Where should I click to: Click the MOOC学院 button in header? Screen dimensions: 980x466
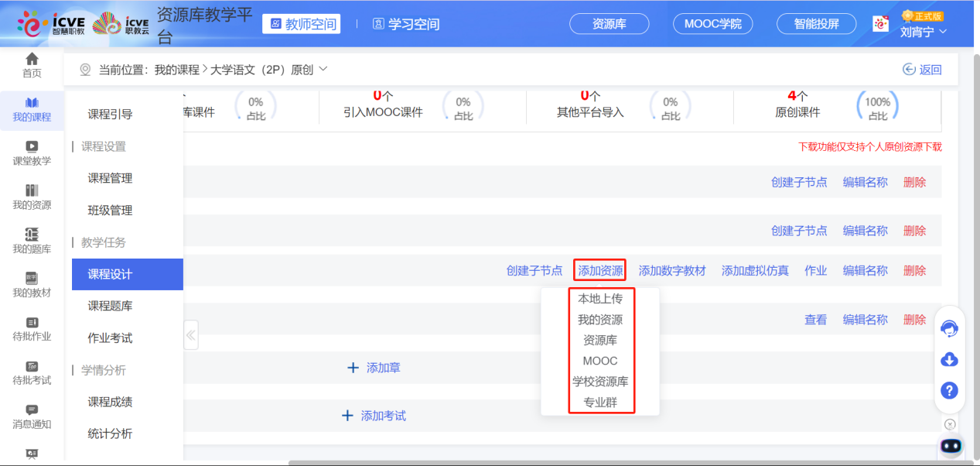[712, 24]
